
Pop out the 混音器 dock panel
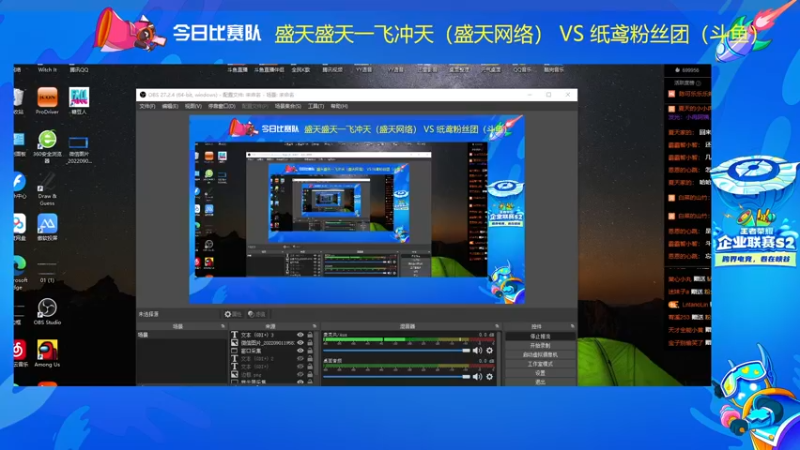[497, 326]
